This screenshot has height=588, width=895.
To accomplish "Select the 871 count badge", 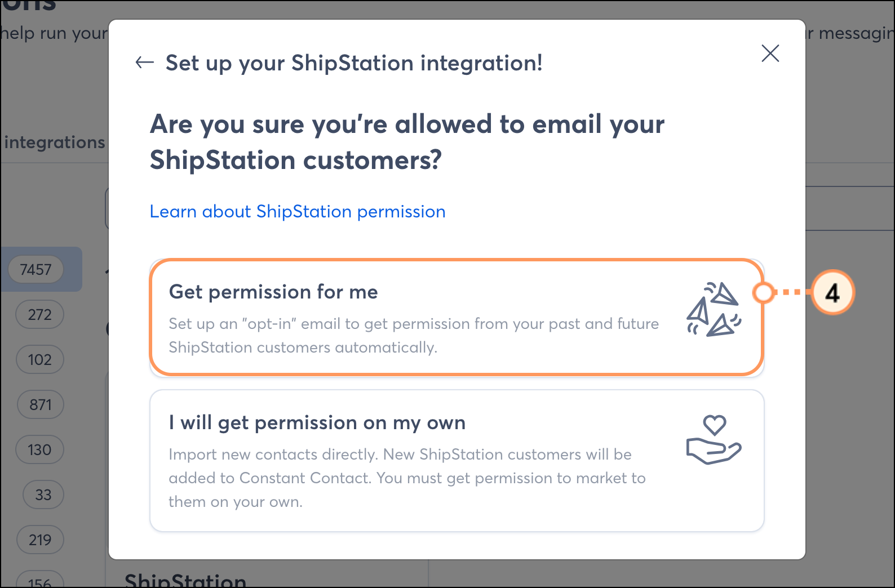I will [41, 404].
